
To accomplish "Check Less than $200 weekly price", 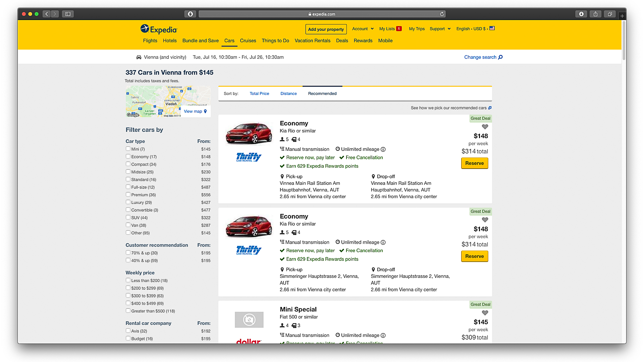I will 128,280.
